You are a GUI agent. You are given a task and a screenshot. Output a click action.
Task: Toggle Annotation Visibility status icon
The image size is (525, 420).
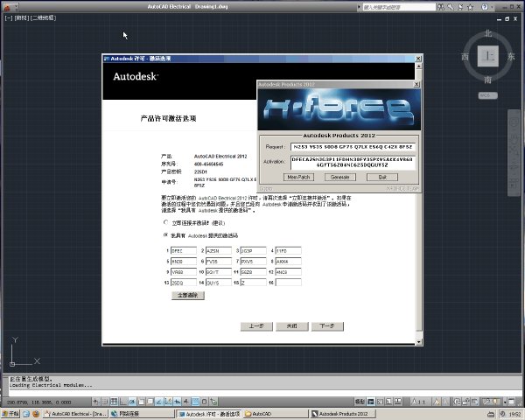(437, 402)
